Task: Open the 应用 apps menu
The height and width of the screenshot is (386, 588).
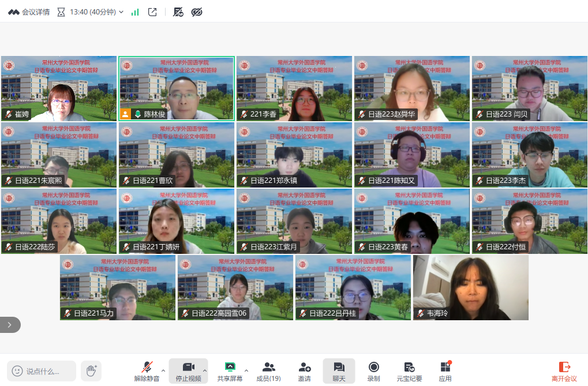Action: pyautogui.click(x=445, y=370)
